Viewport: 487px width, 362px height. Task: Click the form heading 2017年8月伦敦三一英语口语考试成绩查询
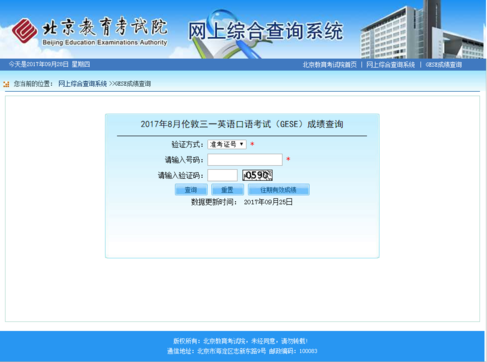(x=242, y=124)
